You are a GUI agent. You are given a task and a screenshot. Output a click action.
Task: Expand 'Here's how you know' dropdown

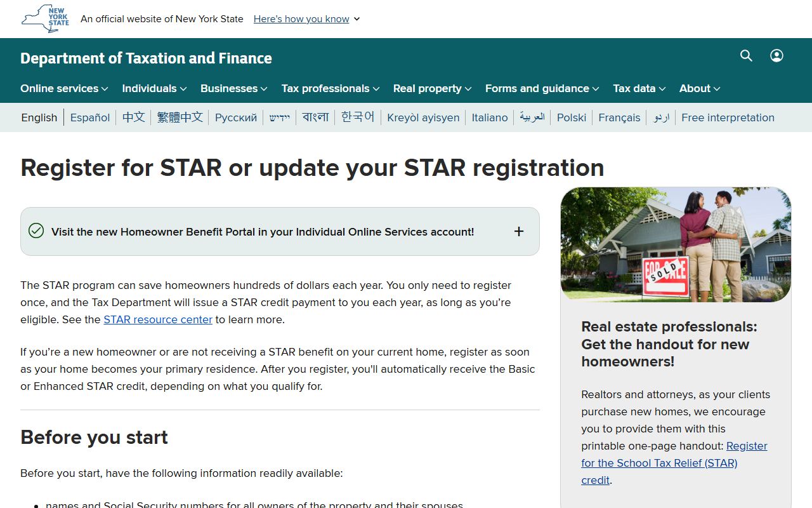tap(307, 19)
